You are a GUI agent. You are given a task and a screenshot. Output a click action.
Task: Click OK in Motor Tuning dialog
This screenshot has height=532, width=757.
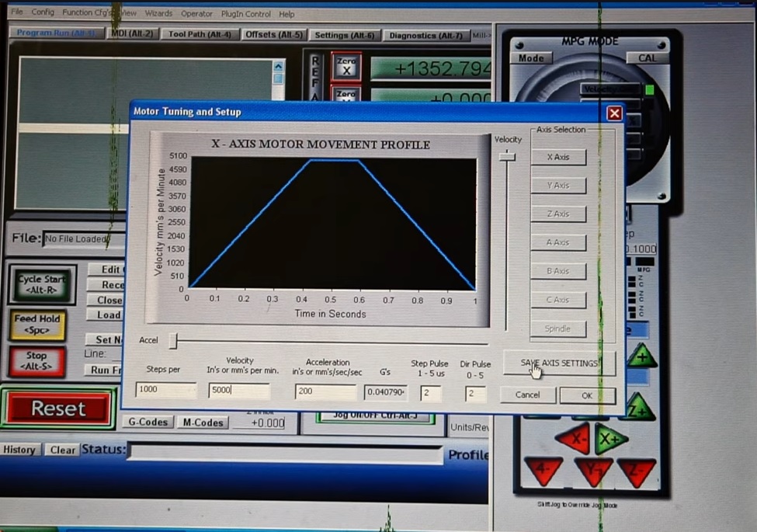[x=586, y=395]
